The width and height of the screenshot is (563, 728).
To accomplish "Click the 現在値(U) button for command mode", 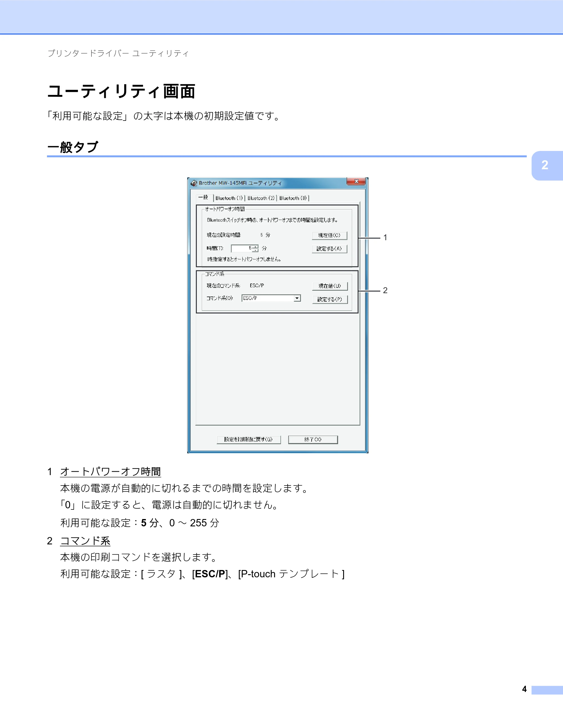I will point(330,286).
